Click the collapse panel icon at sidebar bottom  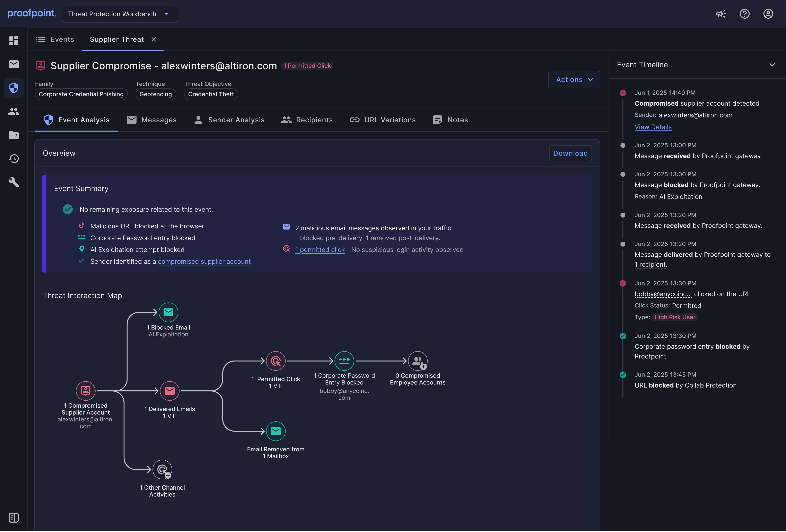point(14,517)
